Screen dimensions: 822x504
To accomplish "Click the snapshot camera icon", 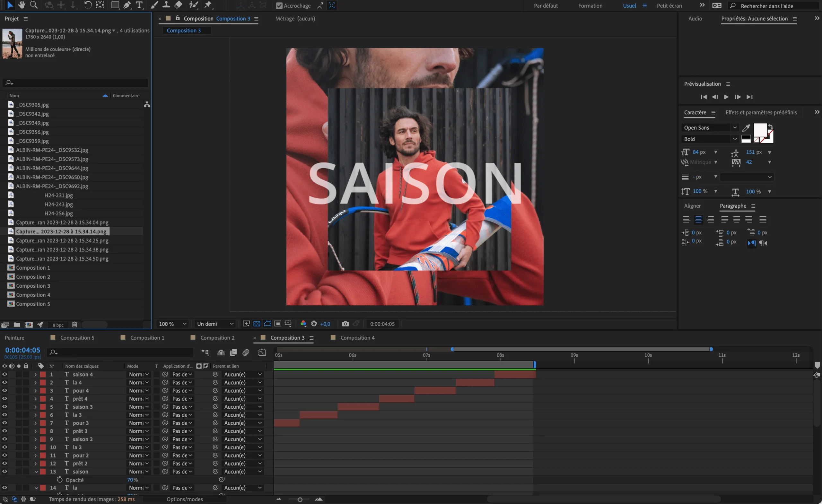I will (x=345, y=324).
